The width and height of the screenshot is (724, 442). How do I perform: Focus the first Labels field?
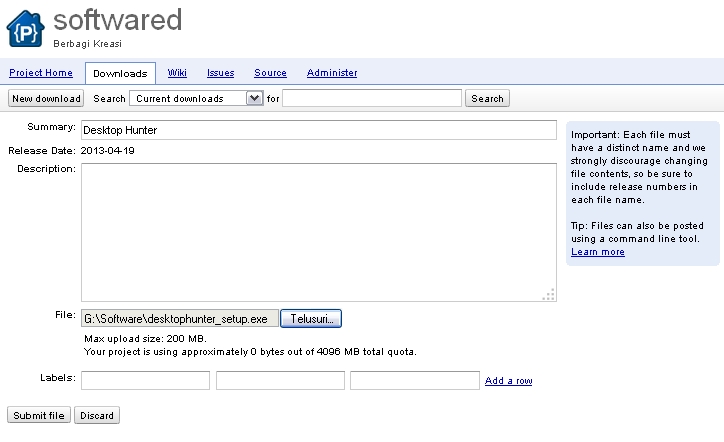click(145, 381)
